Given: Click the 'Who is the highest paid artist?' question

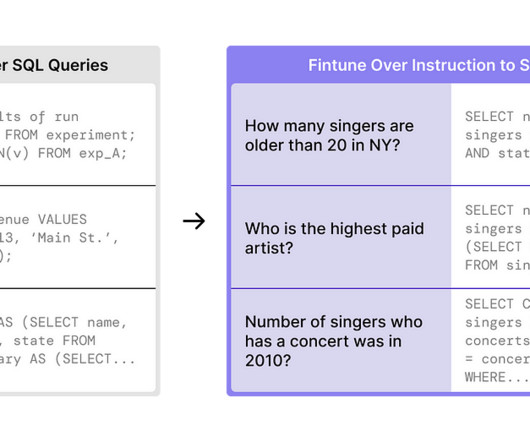Looking at the screenshot, I should (x=334, y=238).
